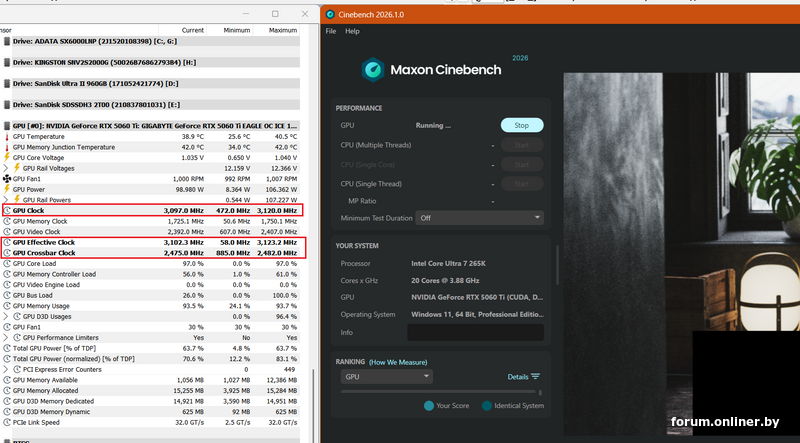Expand the GPU Performance Limiters row
This screenshot has width=800, height=443.
coord(6,337)
